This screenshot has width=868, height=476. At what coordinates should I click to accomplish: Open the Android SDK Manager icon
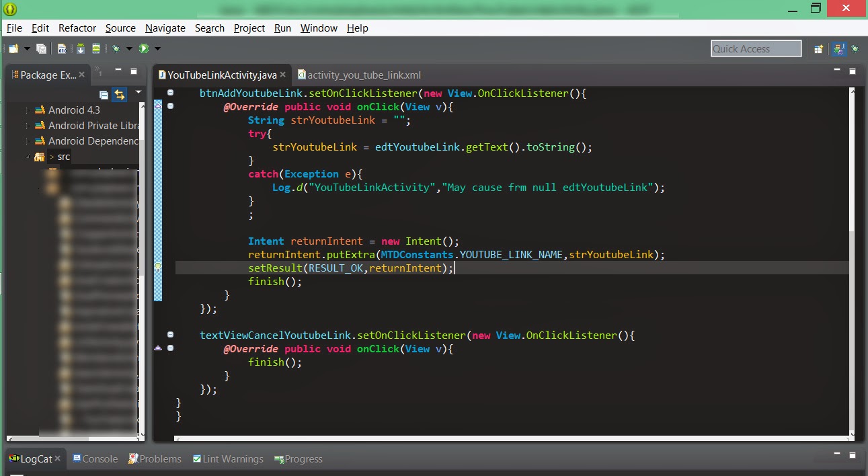(x=81, y=48)
